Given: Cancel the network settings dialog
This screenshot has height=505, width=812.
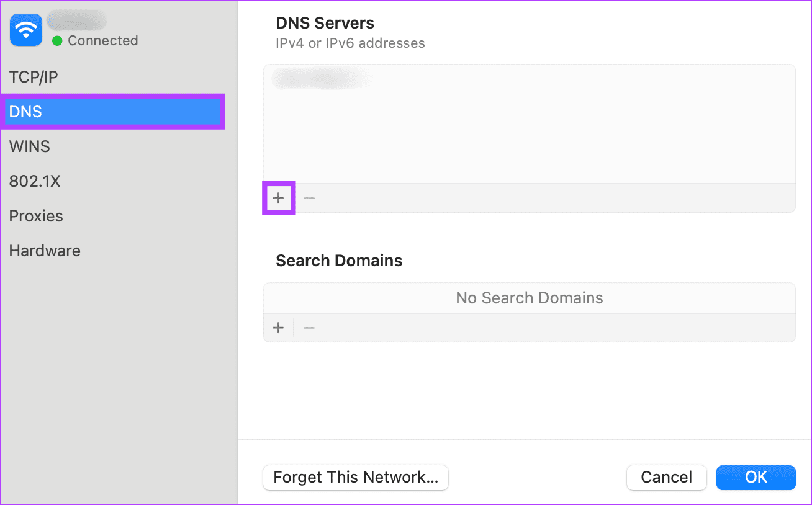Looking at the screenshot, I should (667, 478).
